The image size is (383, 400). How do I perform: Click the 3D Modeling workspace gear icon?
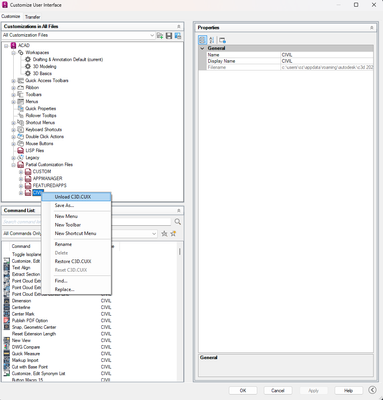28,66
